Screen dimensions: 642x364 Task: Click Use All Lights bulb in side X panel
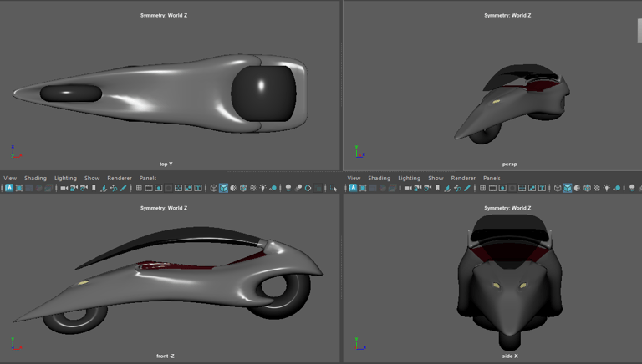[607, 188]
